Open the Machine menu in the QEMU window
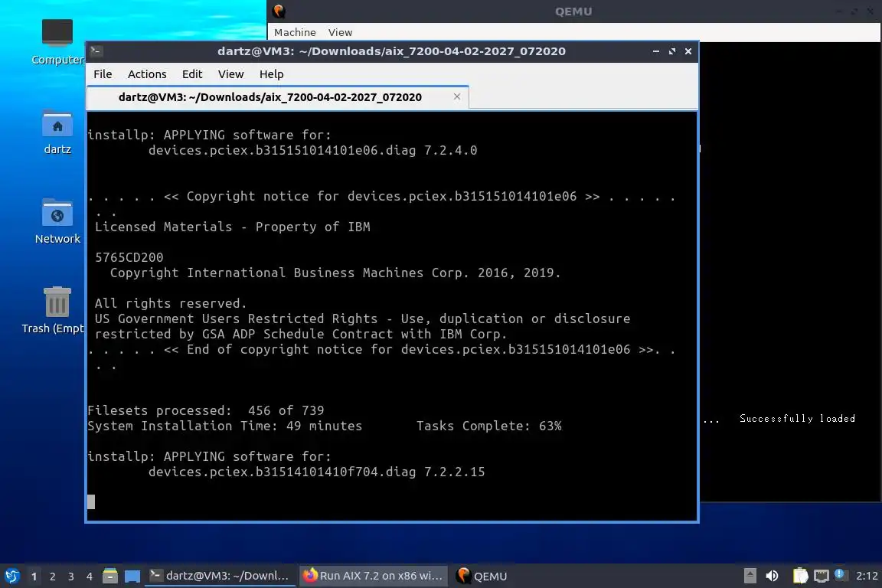 (x=295, y=33)
